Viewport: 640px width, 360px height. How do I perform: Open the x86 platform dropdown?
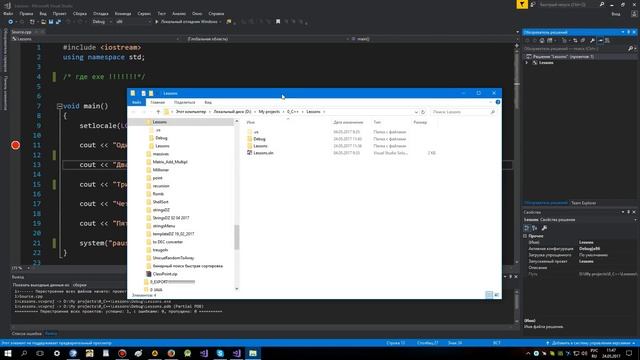133,22
